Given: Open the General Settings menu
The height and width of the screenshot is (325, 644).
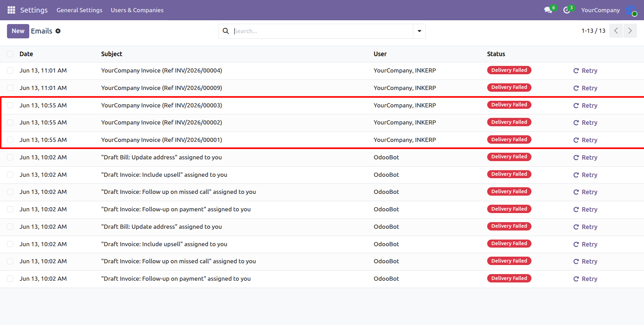Looking at the screenshot, I should tap(79, 10).
